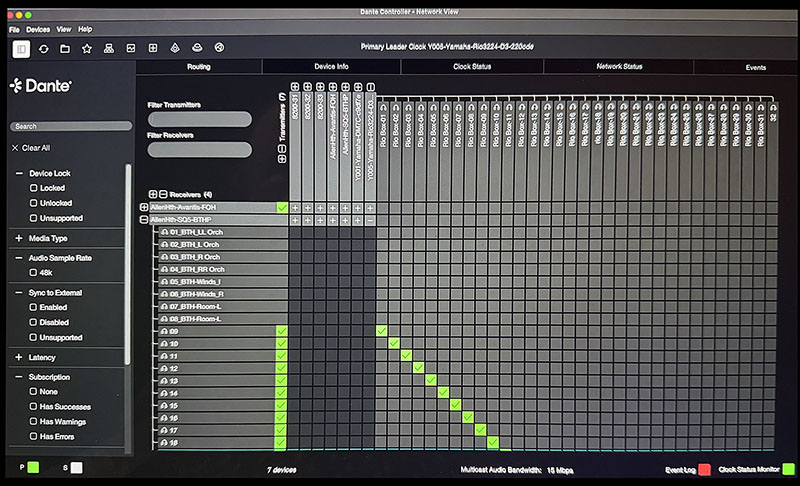Image resolution: width=800 pixels, height=486 pixels.
Task: Click the headphone icon of channel 12
Action: [164, 368]
